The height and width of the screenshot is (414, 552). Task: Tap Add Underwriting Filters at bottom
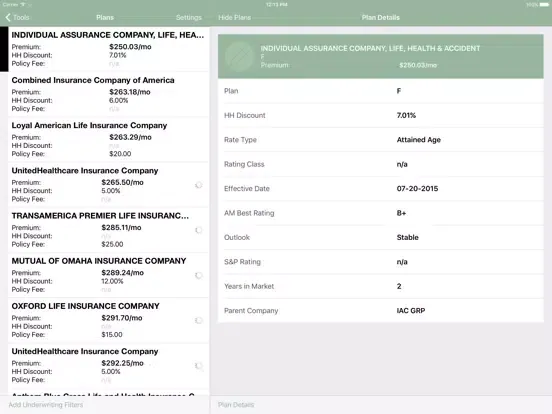tap(46, 404)
